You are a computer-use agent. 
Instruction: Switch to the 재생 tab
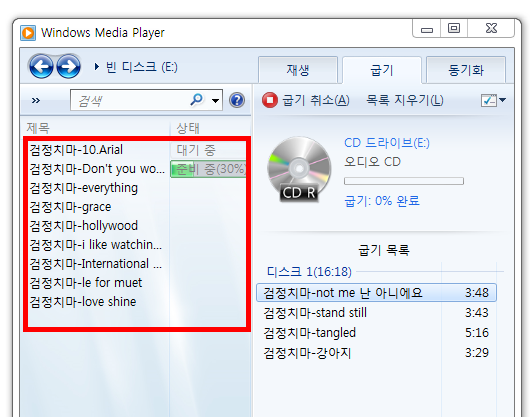pyautogui.click(x=298, y=70)
